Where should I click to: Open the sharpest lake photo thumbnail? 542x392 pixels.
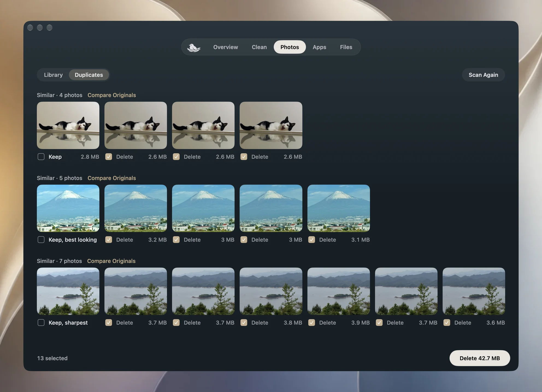pos(68,291)
